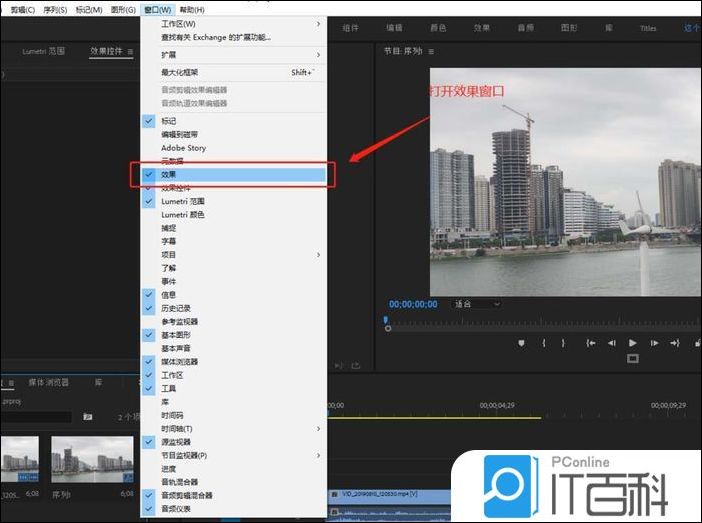Screen dimensions: 702x523
Task: Click the Mark In bracket icon
Action: click(x=544, y=343)
